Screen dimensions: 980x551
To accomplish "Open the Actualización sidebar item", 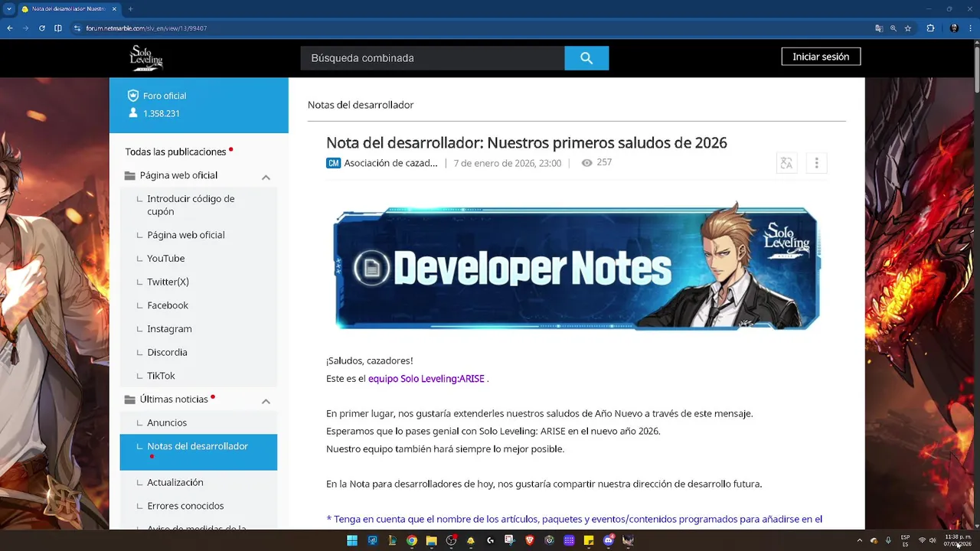I will (x=175, y=482).
